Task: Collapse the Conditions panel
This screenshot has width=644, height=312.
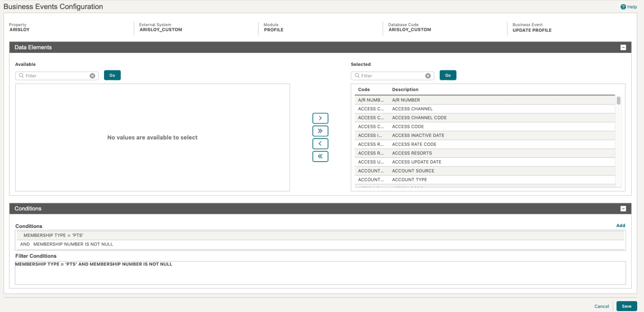Action: click(x=623, y=208)
